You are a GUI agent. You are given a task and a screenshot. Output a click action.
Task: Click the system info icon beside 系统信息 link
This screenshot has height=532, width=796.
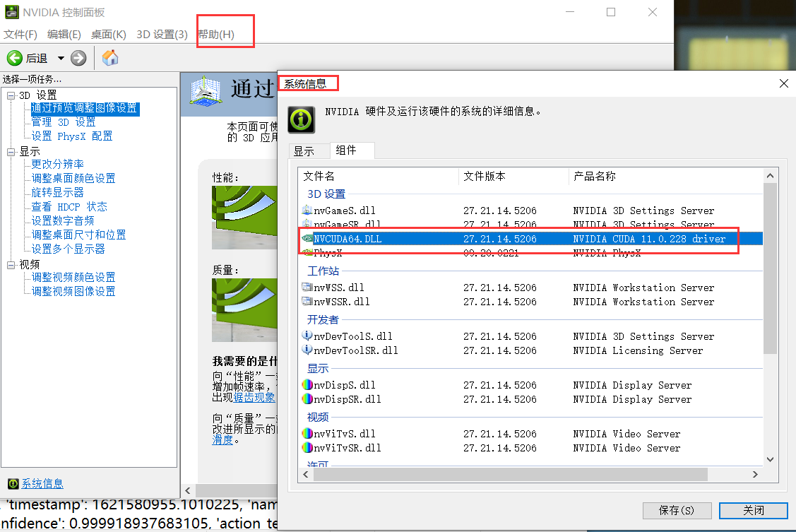(13, 484)
